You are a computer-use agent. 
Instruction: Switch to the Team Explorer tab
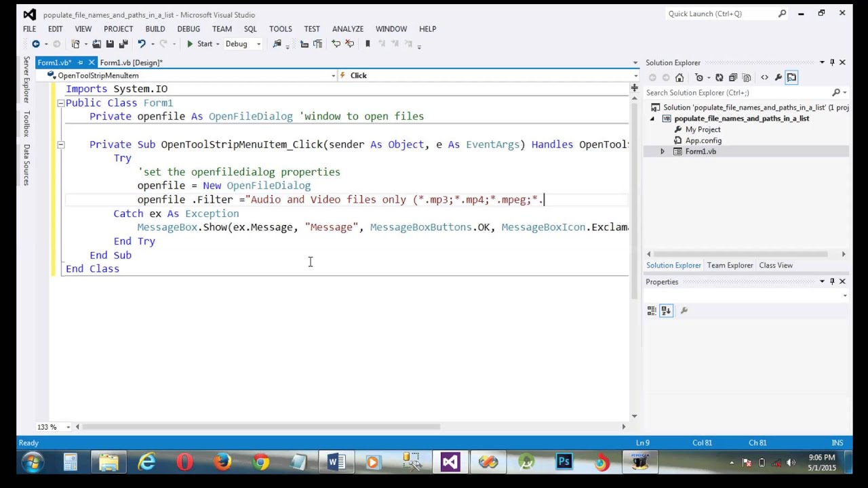[730, 266]
